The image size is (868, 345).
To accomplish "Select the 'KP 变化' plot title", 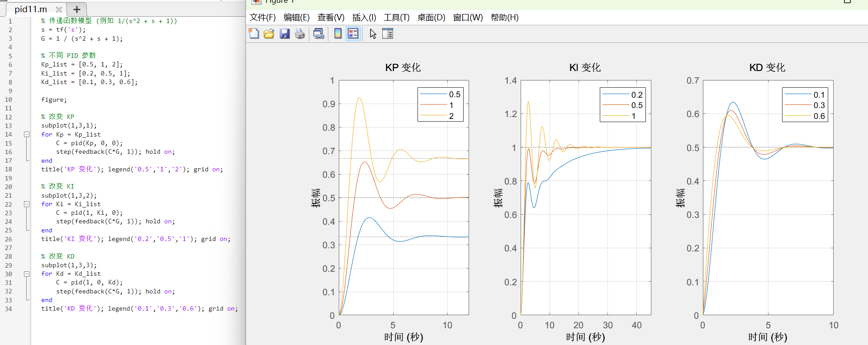I will point(403,67).
